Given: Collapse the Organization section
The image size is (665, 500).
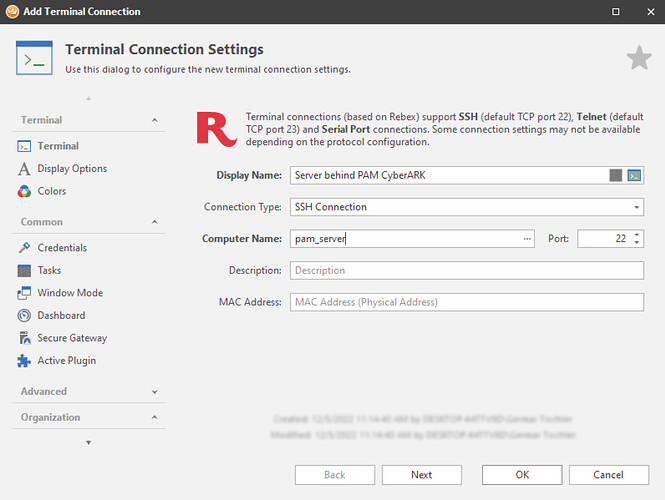Looking at the screenshot, I should click(154, 417).
